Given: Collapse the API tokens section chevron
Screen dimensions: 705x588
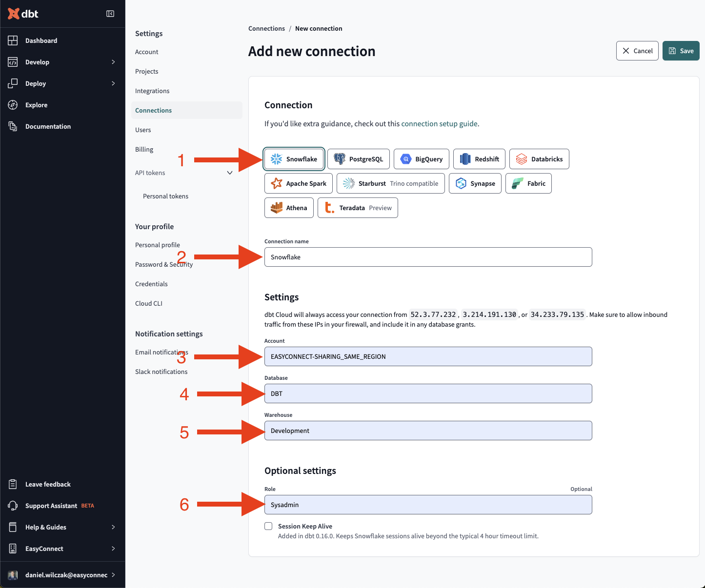Looking at the screenshot, I should click(230, 173).
